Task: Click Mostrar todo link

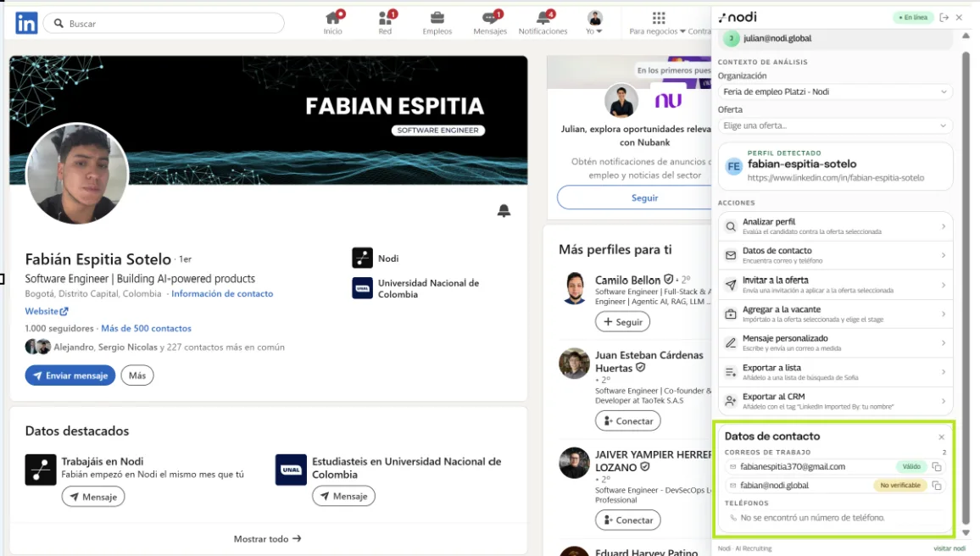Action: [x=268, y=538]
